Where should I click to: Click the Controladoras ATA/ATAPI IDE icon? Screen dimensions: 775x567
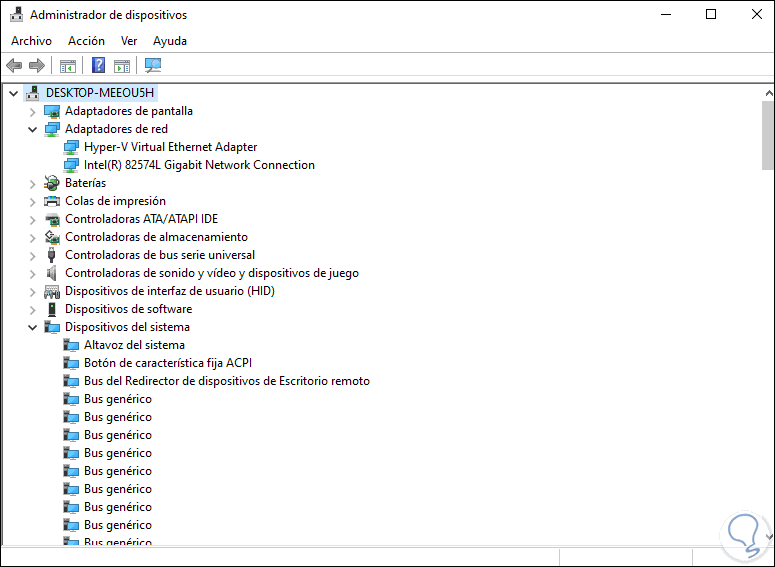52,219
